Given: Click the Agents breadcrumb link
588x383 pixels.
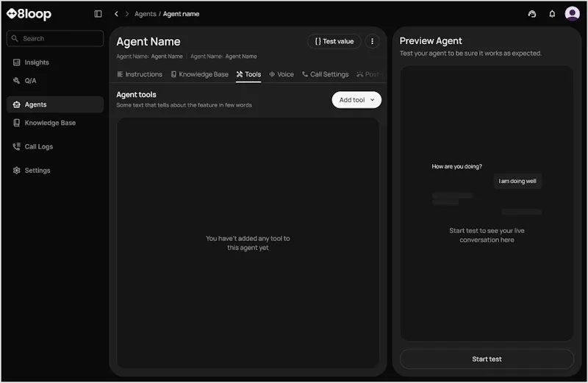Looking at the screenshot, I should 145,14.
